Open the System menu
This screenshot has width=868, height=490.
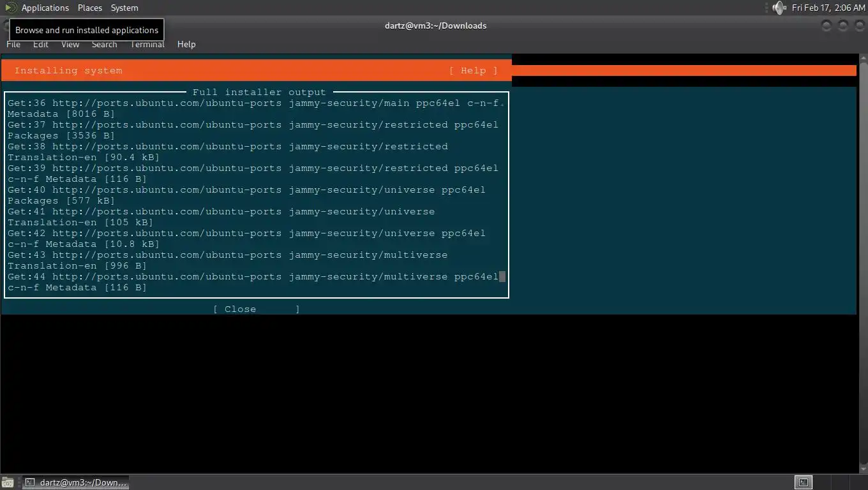pyautogui.click(x=124, y=8)
